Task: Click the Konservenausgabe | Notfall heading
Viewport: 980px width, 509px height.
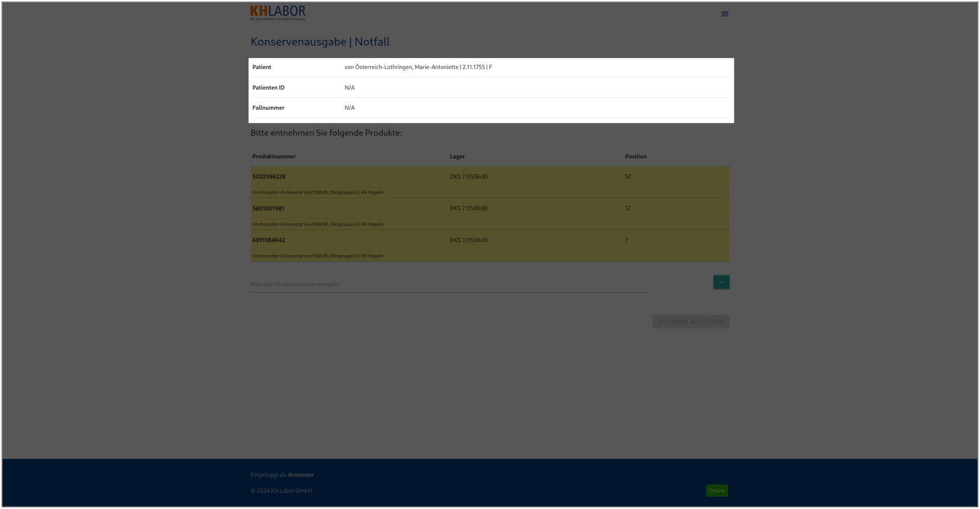Action: tap(320, 42)
